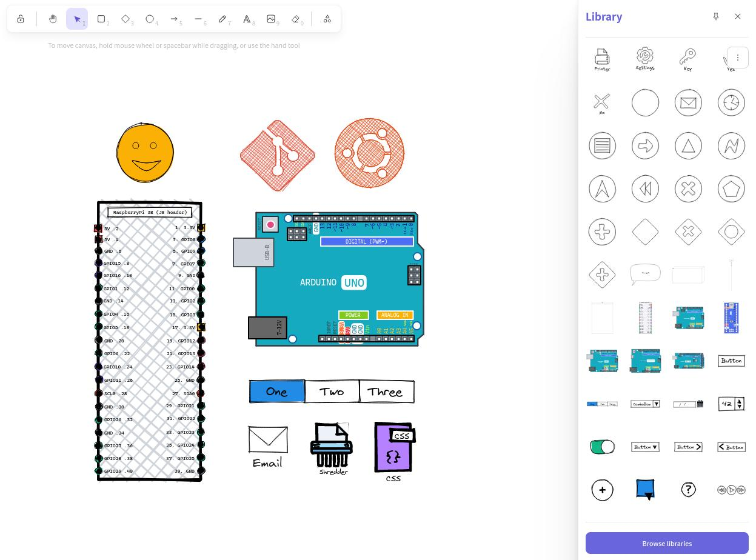Image resolution: width=756 pixels, height=560 pixels.
Task: Choose the media playback controls library item
Action: [731, 490]
